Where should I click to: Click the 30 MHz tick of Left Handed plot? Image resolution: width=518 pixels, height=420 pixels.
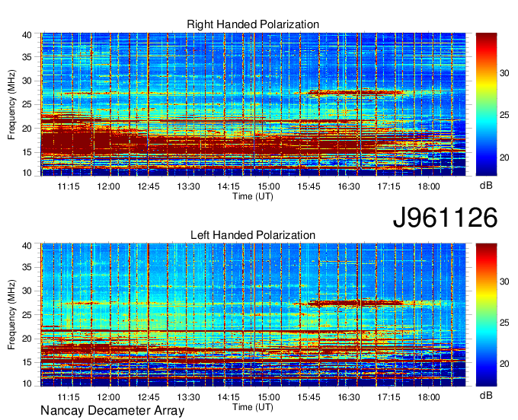coord(27,291)
